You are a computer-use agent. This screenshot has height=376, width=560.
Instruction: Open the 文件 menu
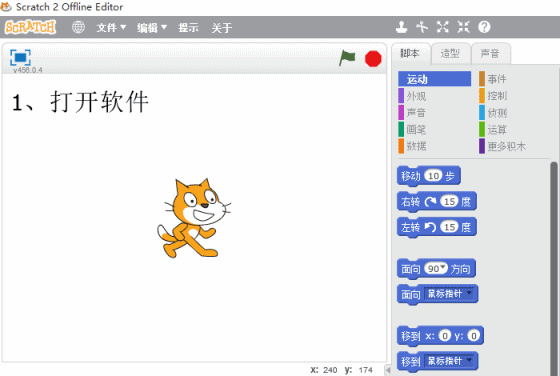pos(111,27)
